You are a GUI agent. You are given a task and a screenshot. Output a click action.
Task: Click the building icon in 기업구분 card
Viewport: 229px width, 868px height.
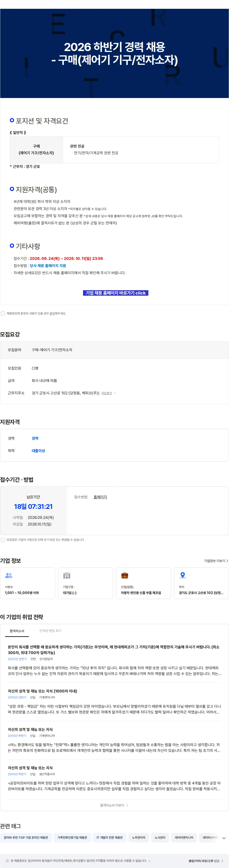(67, 575)
